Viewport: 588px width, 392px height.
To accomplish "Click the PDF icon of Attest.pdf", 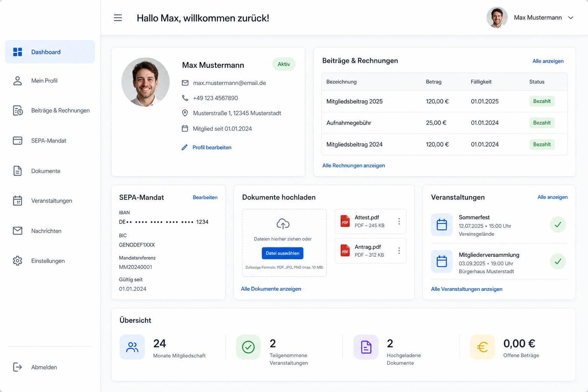I will [345, 221].
